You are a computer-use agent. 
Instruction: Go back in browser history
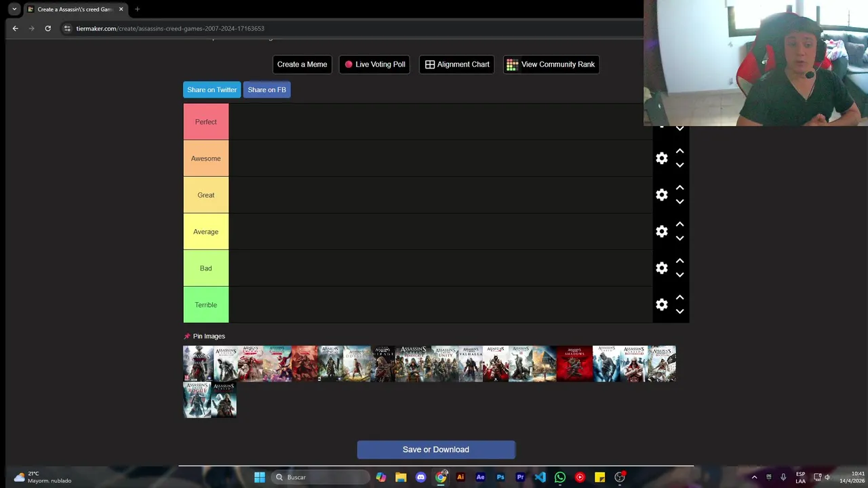[15, 28]
